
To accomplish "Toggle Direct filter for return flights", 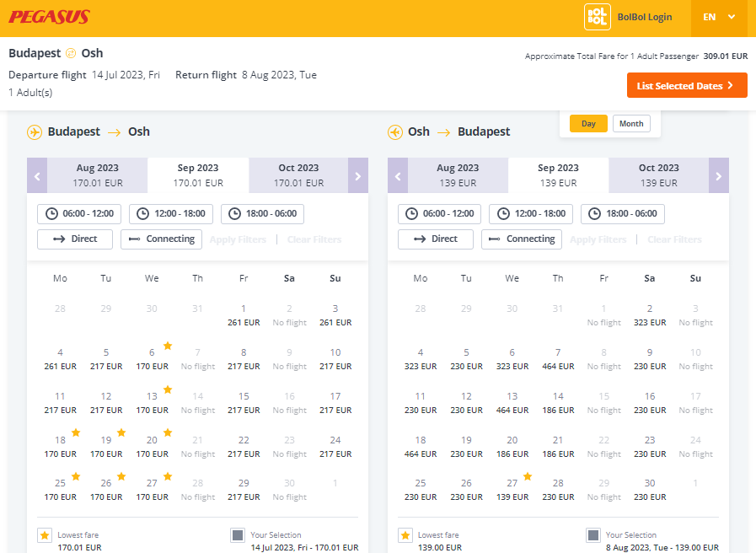I will click(x=436, y=239).
